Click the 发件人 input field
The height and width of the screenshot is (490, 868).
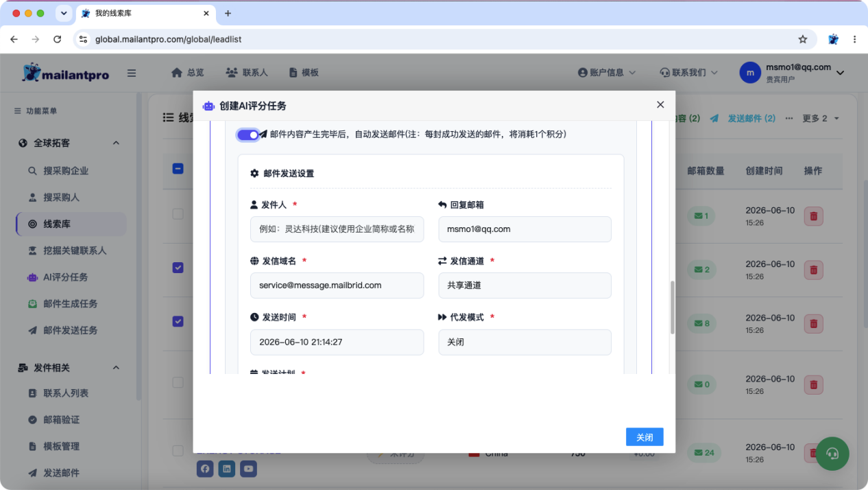tap(337, 229)
